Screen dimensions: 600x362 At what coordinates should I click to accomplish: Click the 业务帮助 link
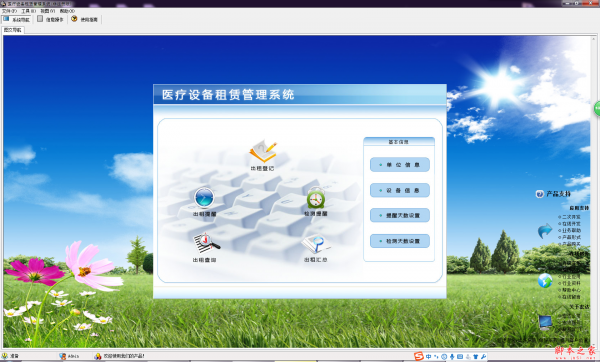[x=571, y=231]
